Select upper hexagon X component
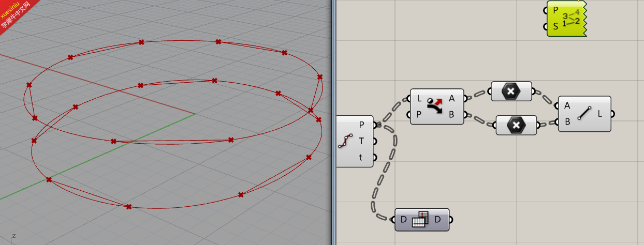The height and width of the screenshot is (245, 644). [511, 91]
